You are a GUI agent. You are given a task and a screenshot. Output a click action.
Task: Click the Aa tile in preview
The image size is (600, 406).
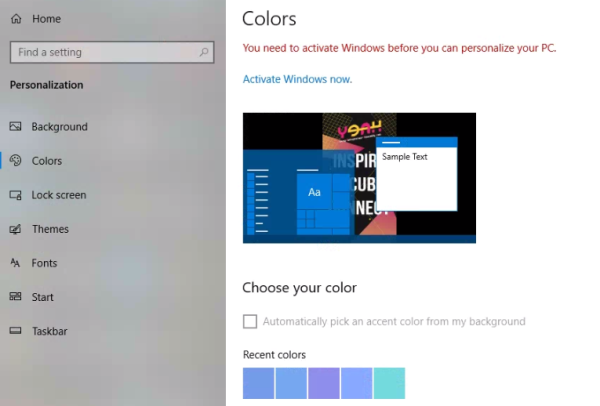(x=314, y=192)
